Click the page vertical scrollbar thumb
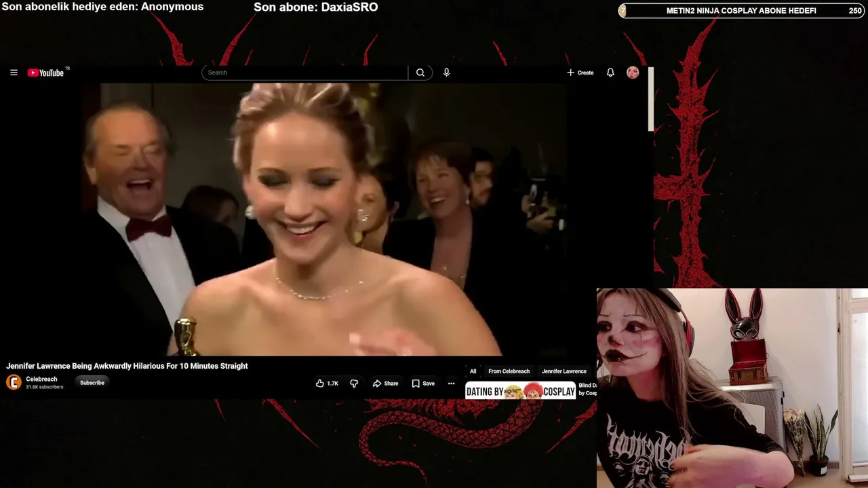This screenshot has width=868, height=488. coord(651,99)
